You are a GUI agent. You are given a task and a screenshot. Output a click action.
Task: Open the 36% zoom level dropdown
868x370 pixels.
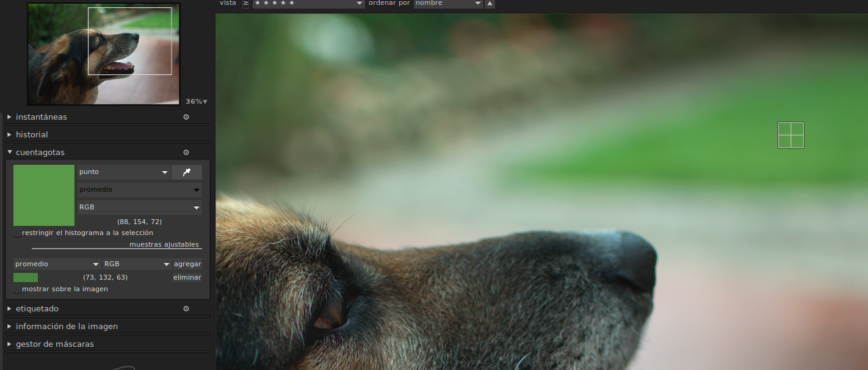(x=197, y=101)
